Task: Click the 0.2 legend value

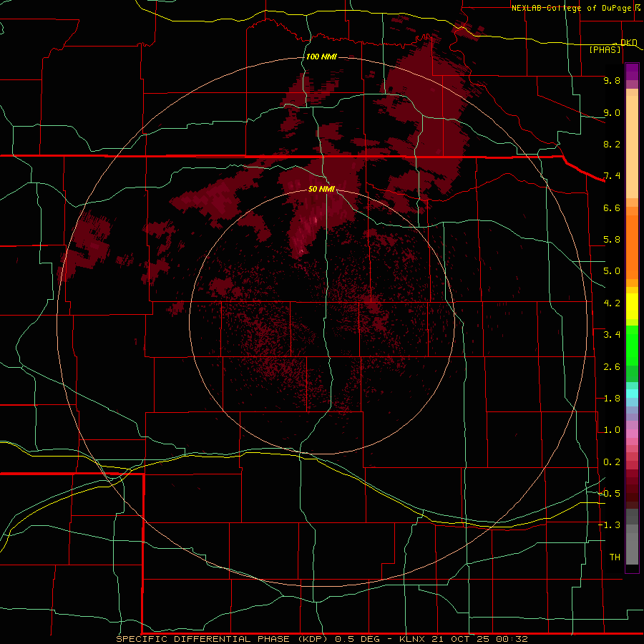Action: click(x=612, y=462)
